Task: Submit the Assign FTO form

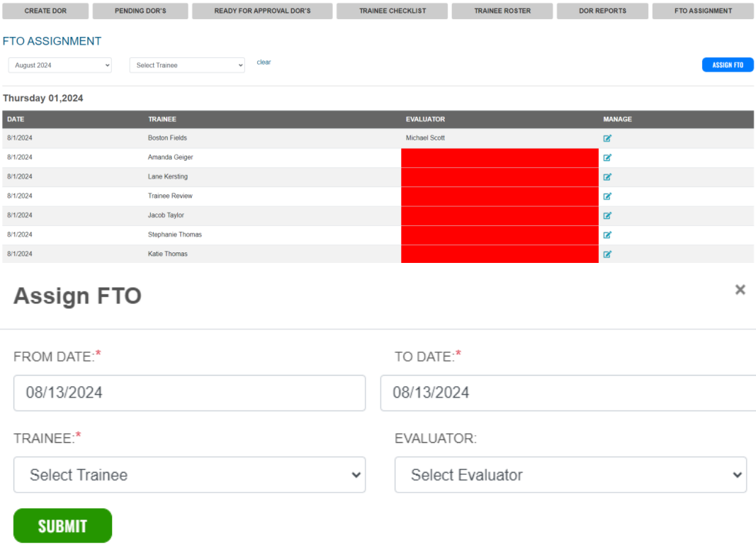Action: [x=62, y=525]
